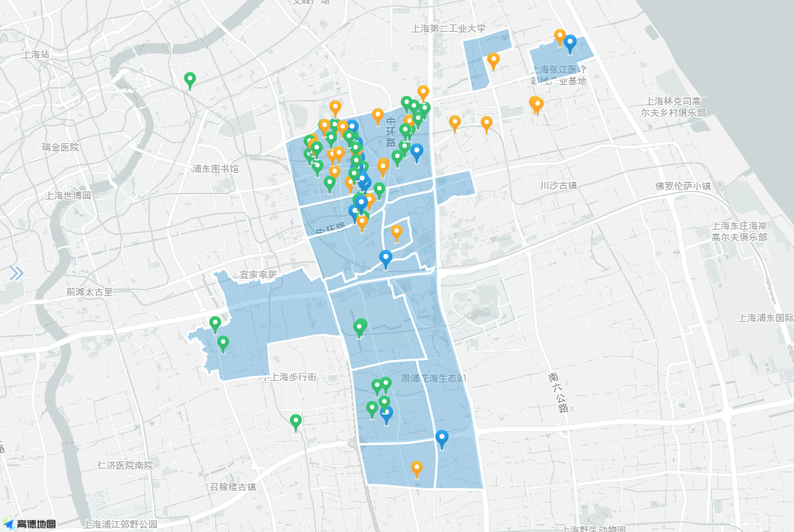Select orange marker inside the small white-outlined block

click(397, 233)
